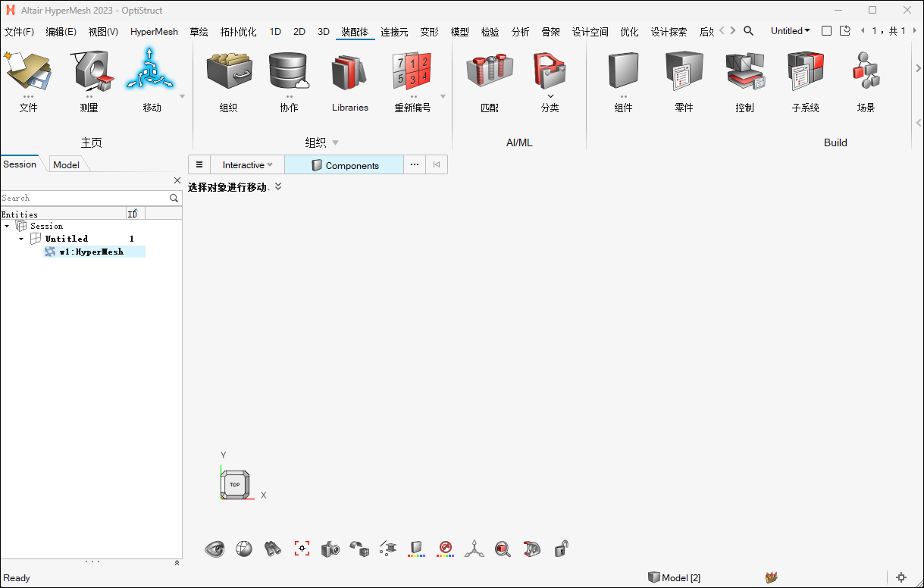Switch to the 连接元 ribbon tab
The height and width of the screenshot is (588, 924).
point(394,32)
